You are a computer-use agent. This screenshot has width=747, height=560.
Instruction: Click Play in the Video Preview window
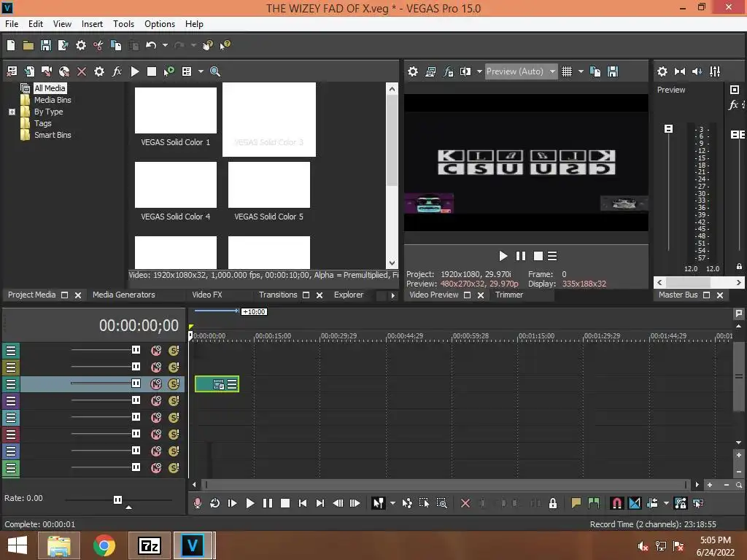pos(503,256)
